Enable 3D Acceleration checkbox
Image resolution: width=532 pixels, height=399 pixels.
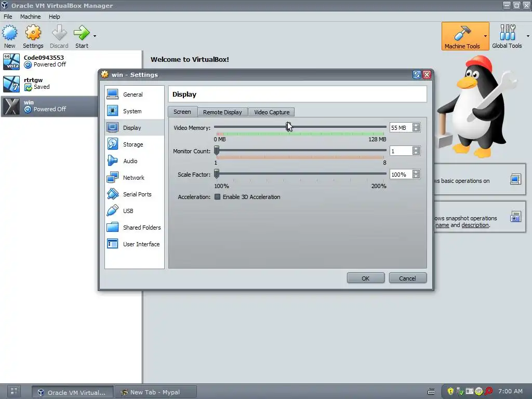click(218, 197)
